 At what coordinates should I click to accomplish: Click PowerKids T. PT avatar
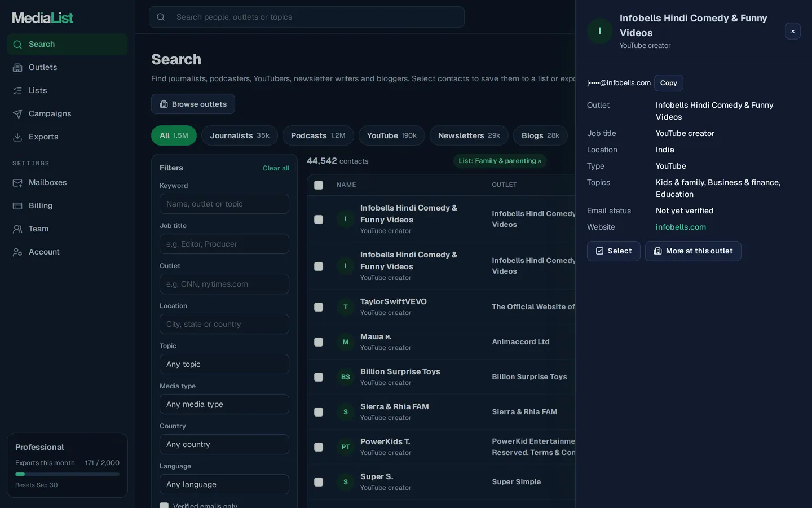[346, 447]
